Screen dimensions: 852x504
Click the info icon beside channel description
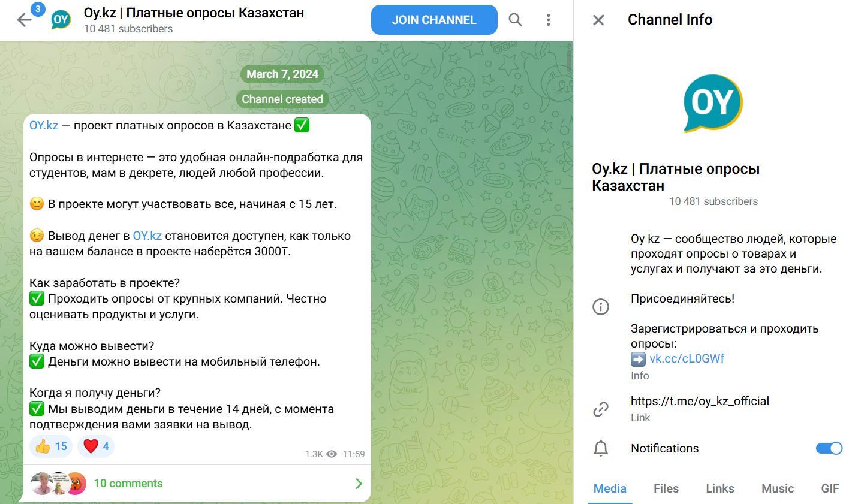pyautogui.click(x=600, y=307)
